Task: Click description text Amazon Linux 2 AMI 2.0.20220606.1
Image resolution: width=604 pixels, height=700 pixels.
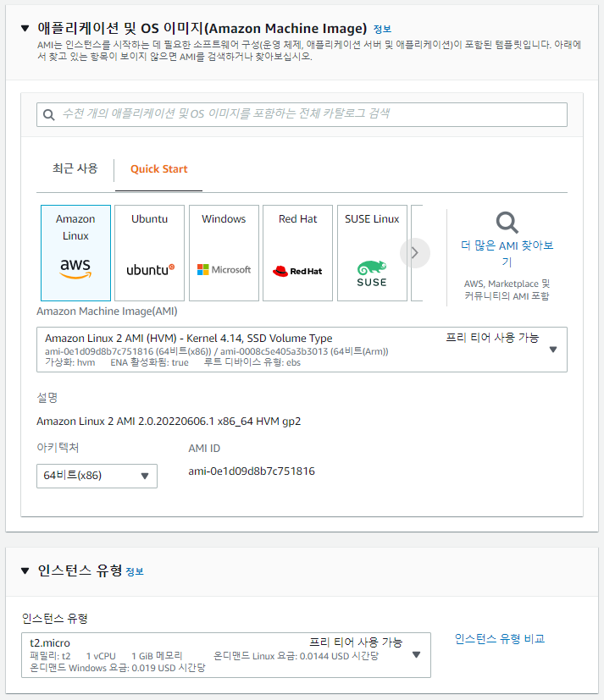Action: pos(169,422)
